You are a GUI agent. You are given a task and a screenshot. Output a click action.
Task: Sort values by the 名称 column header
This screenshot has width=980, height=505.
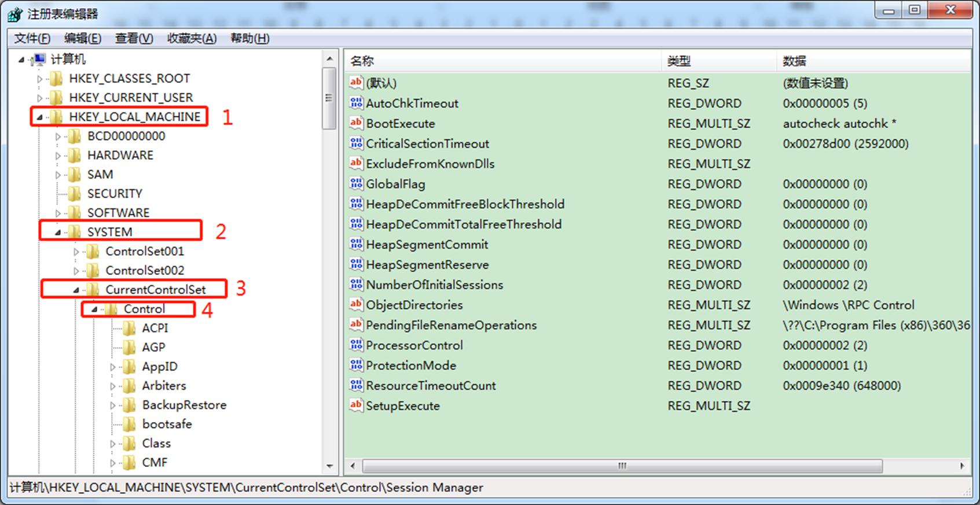(503, 61)
